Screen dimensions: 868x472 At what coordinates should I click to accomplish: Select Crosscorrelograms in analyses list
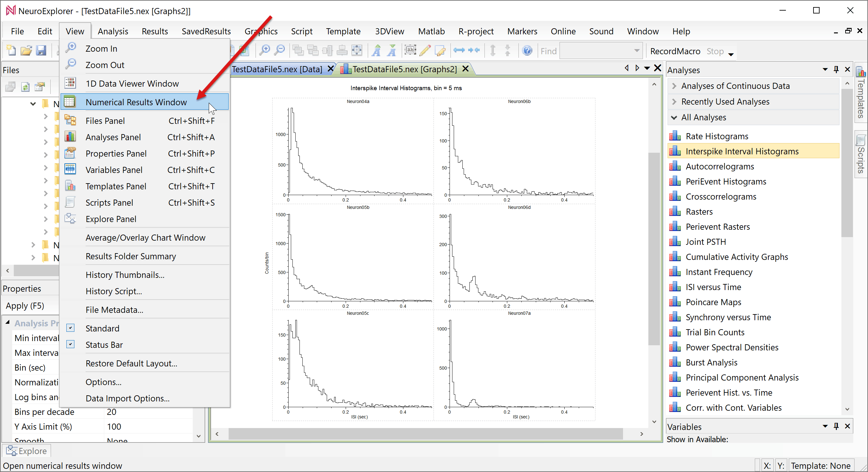tap(721, 196)
